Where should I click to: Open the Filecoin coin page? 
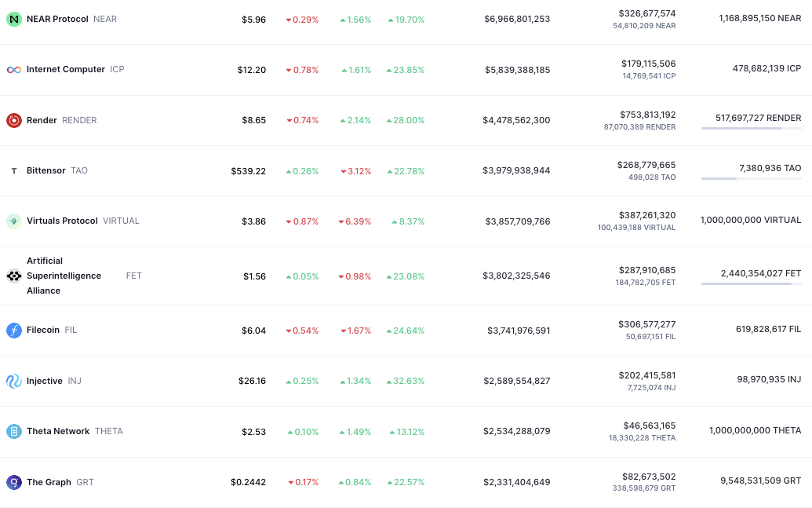click(43, 331)
